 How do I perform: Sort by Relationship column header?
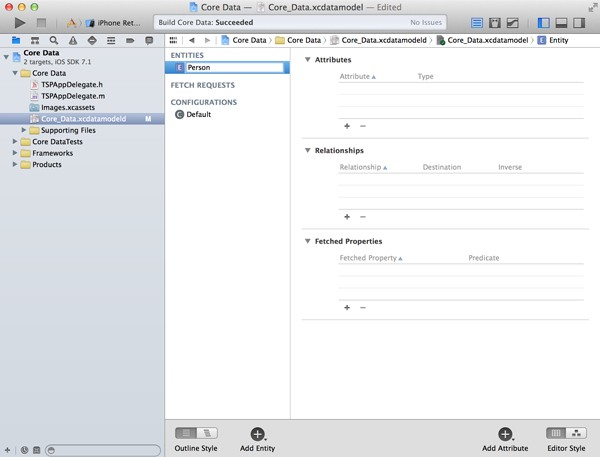363,167
